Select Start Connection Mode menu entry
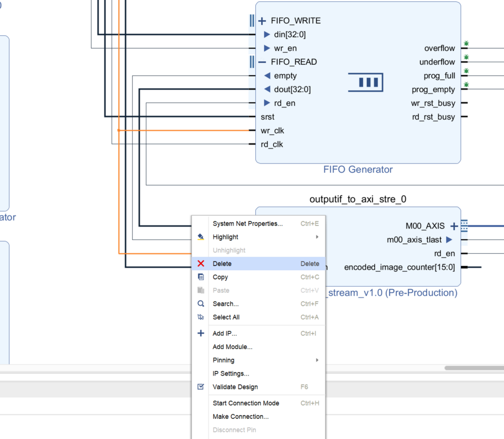The image size is (504, 439). coord(246,403)
